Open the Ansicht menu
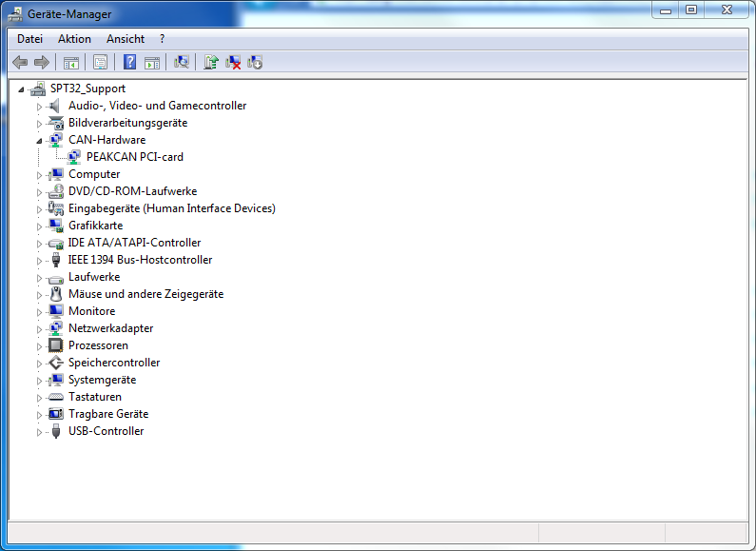Screen dimensions: 756x551 point(126,39)
